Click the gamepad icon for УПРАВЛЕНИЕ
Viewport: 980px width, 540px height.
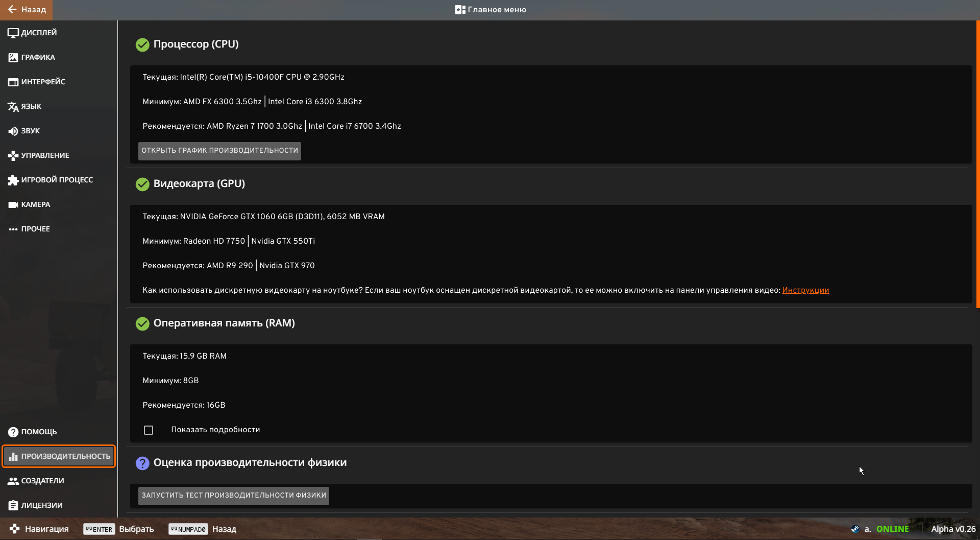point(13,156)
